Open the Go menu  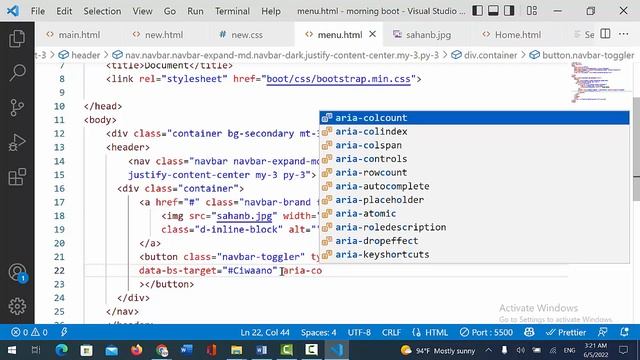169,11
